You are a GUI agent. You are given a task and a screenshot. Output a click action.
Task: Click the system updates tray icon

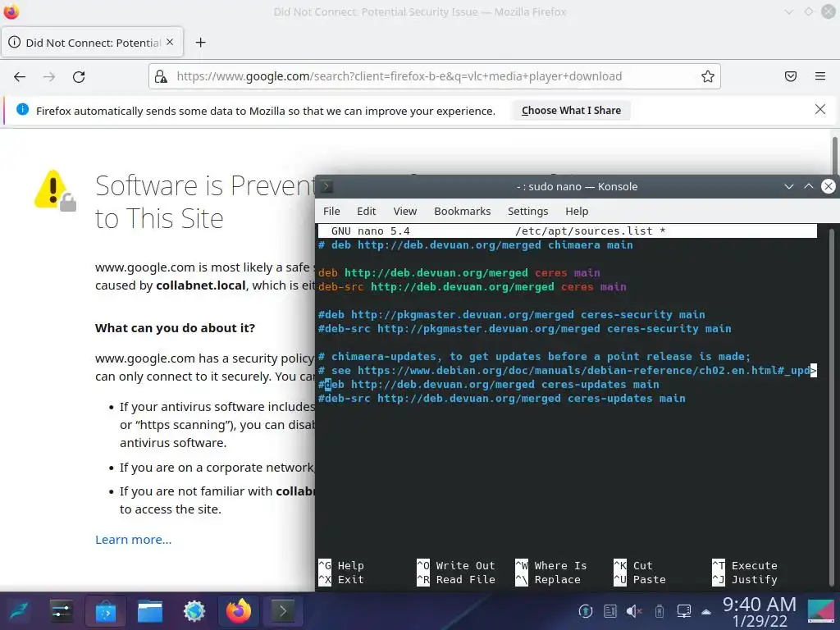(x=586, y=611)
